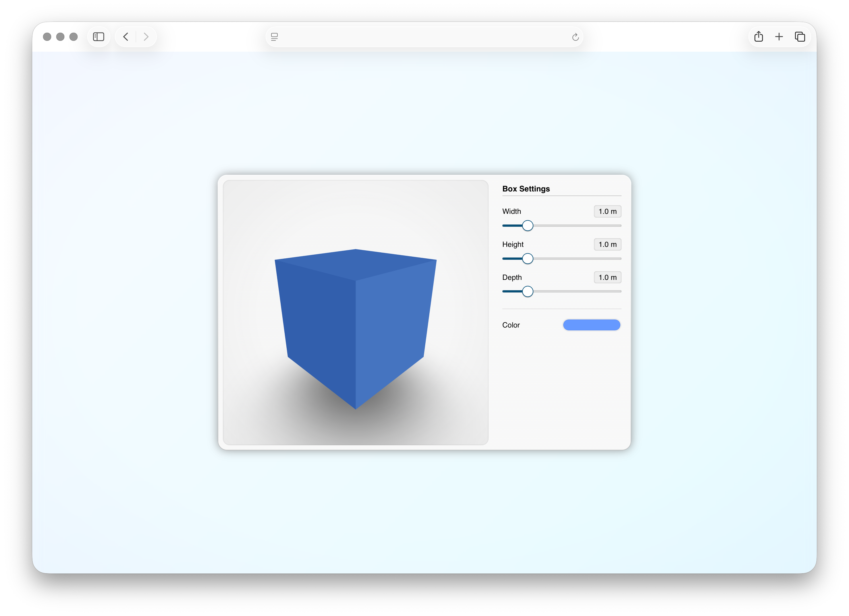The width and height of the screenshot is (849, 616).
Task: Click the page reader icon in address bar
Action: (274, 37)
